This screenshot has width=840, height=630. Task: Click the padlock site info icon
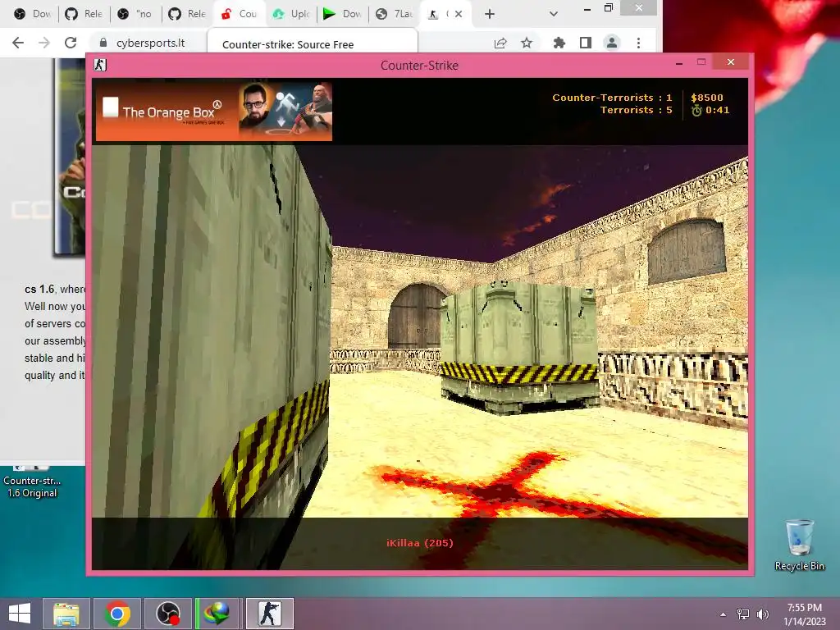103,43
